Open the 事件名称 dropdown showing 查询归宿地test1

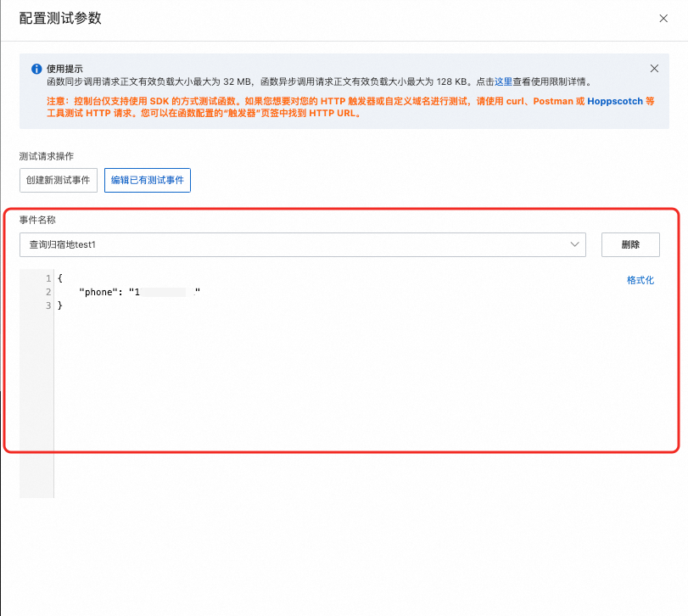coord(303,245)
